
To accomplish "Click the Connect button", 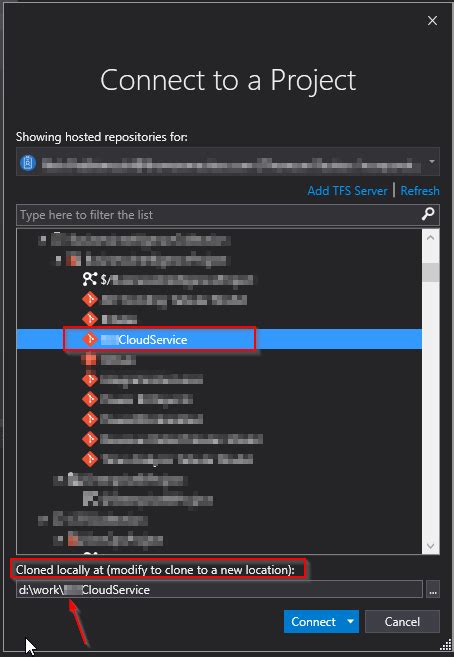I will [314, 621].
